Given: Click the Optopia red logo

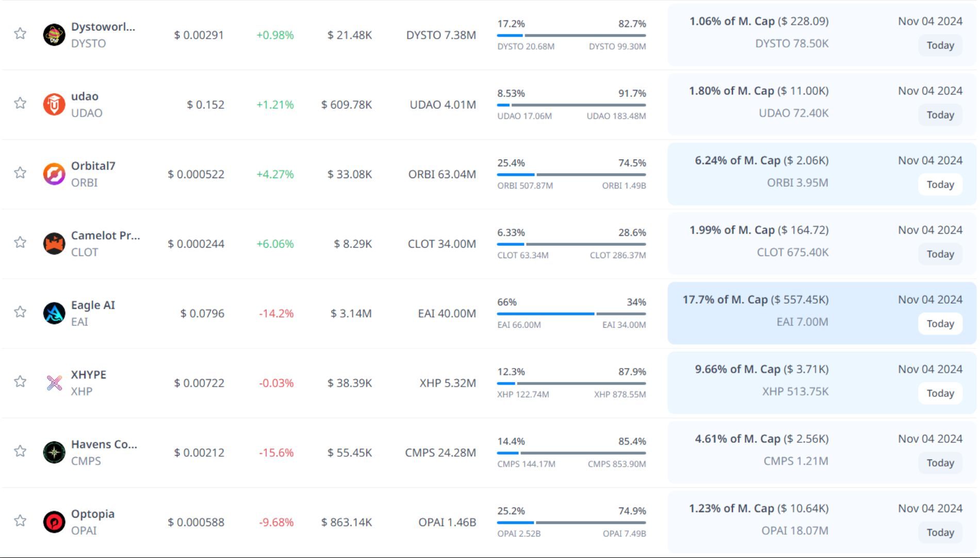Looking at the screenshot, I should tap(54, 522).
